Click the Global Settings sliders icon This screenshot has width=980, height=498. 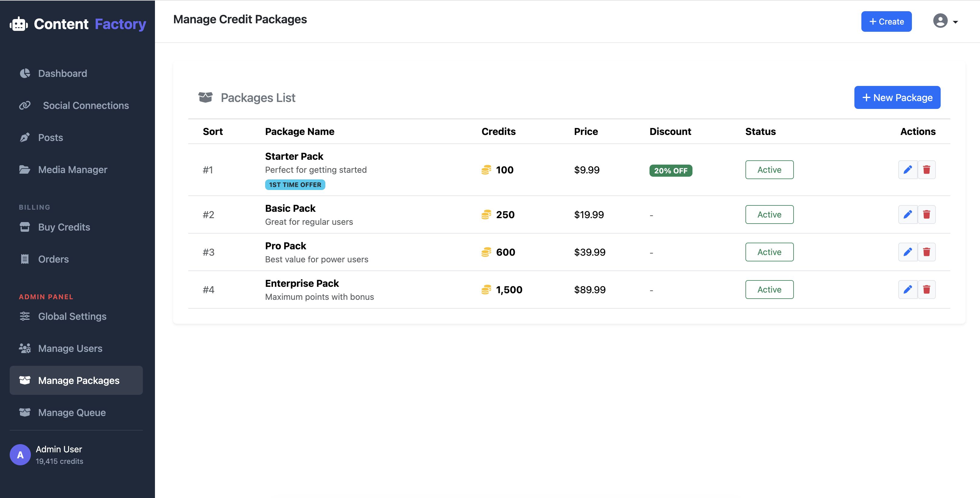[25, 316]
